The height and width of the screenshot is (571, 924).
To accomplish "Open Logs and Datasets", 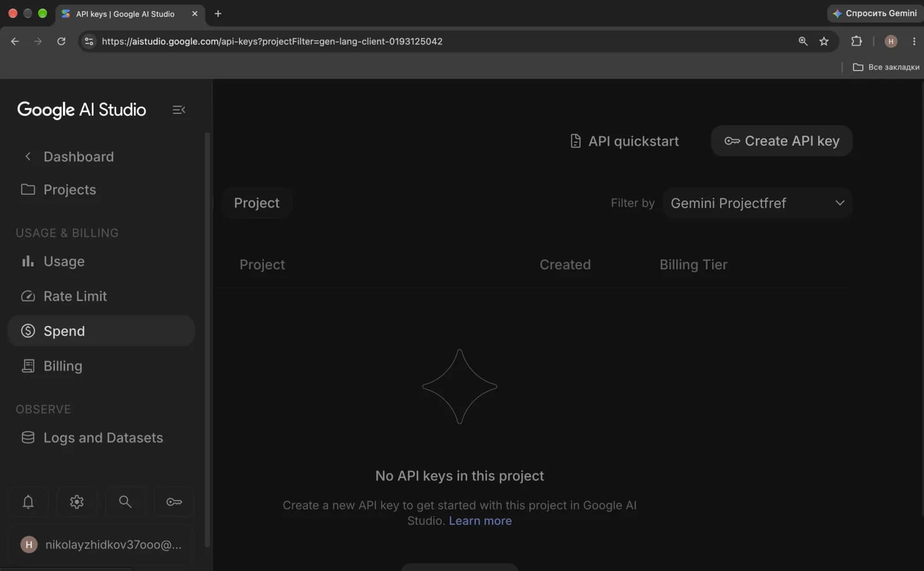I will [103, 437].
